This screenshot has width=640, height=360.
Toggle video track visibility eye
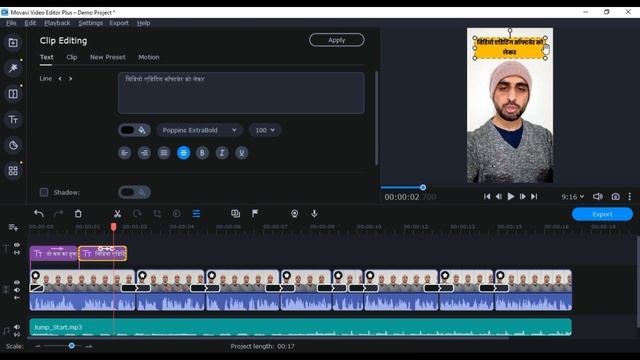[17, 282]
